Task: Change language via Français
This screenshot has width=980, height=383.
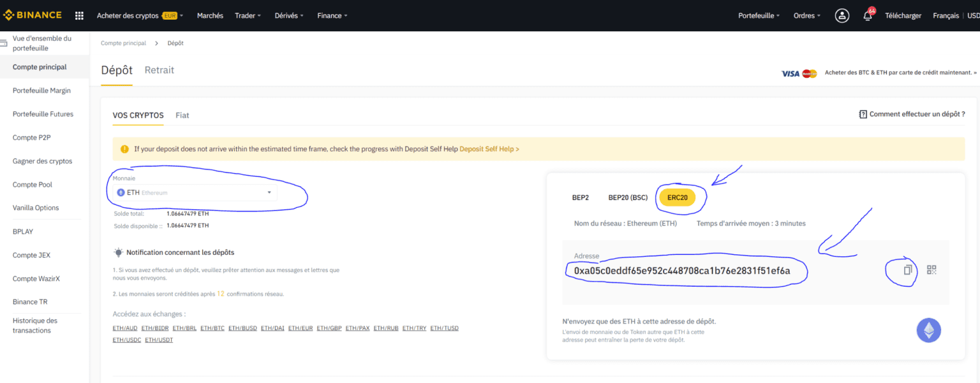Action: coord(946,15)
